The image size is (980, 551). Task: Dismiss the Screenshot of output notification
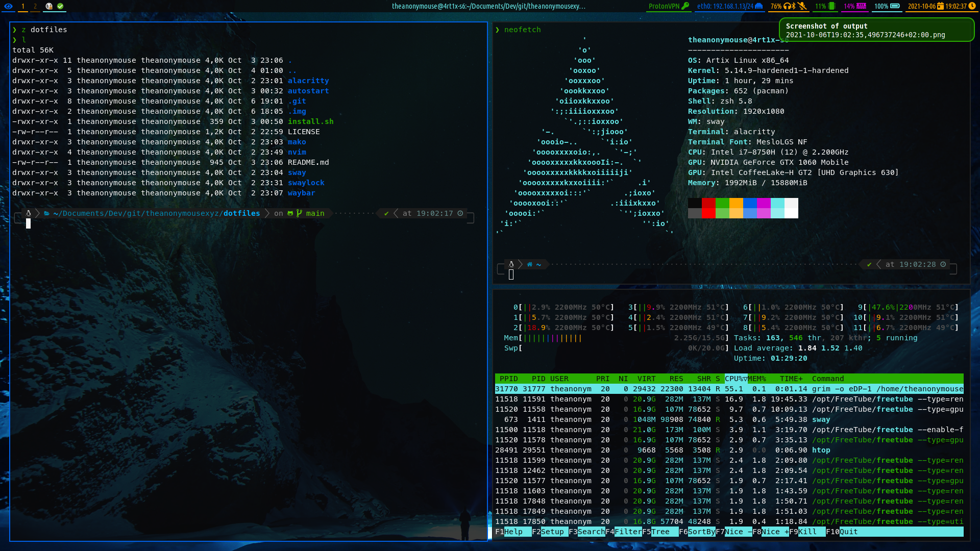click(876, 30)
